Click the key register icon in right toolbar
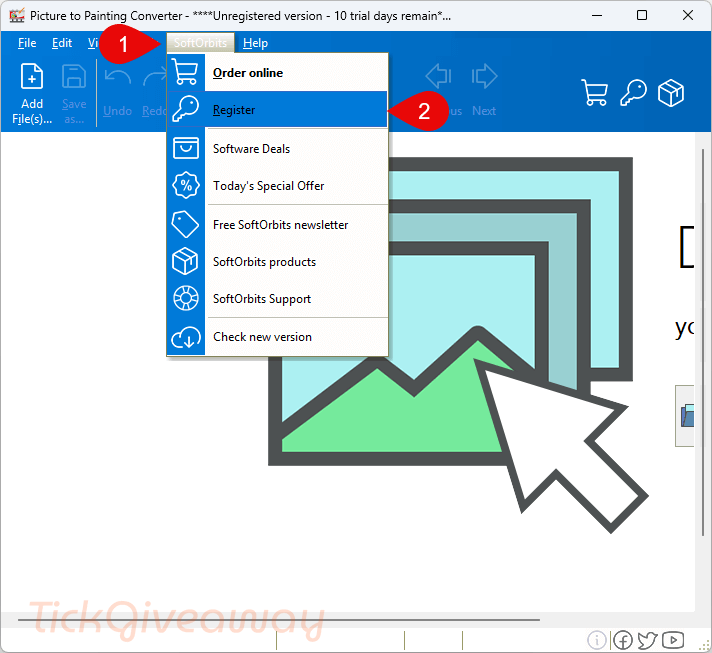The image size is (712, 653). pos(633,93)
